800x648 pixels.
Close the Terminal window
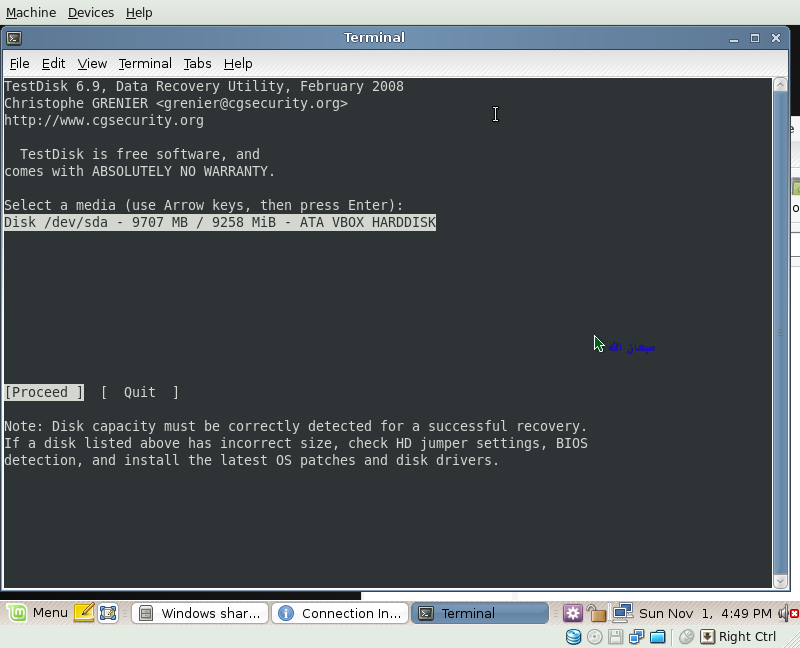click(x=776, y=38)
